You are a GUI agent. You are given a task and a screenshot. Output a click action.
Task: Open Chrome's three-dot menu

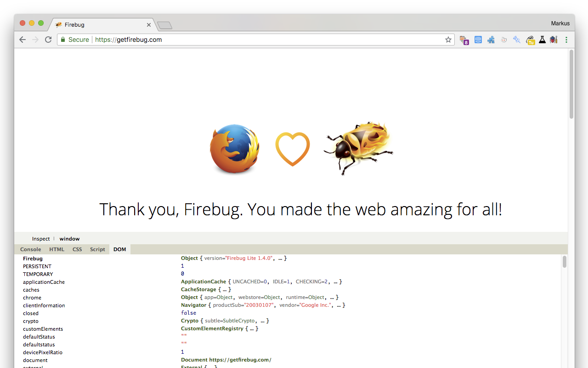coord(566,40)
